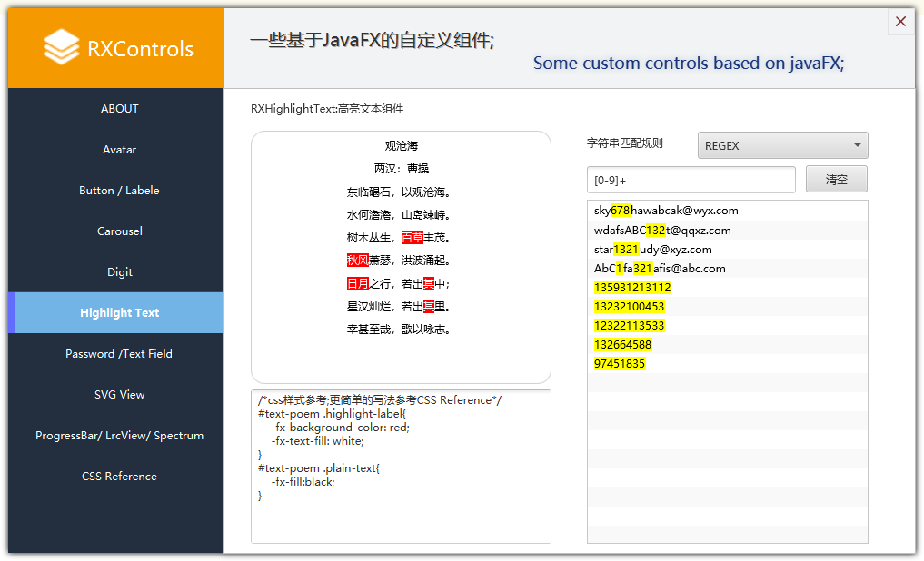
Task: Open Password /Text Field page
Action: click(x=119, y=354)
